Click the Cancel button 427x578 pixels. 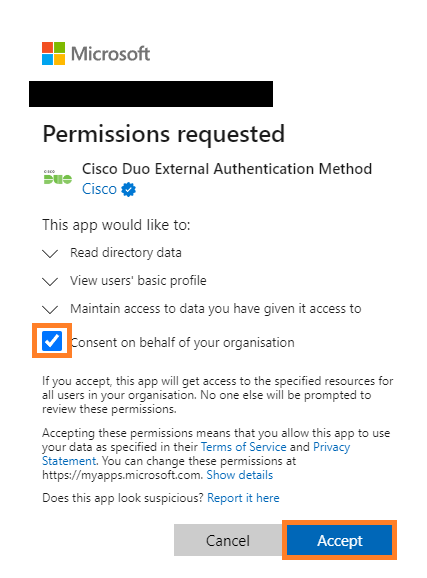228,540
